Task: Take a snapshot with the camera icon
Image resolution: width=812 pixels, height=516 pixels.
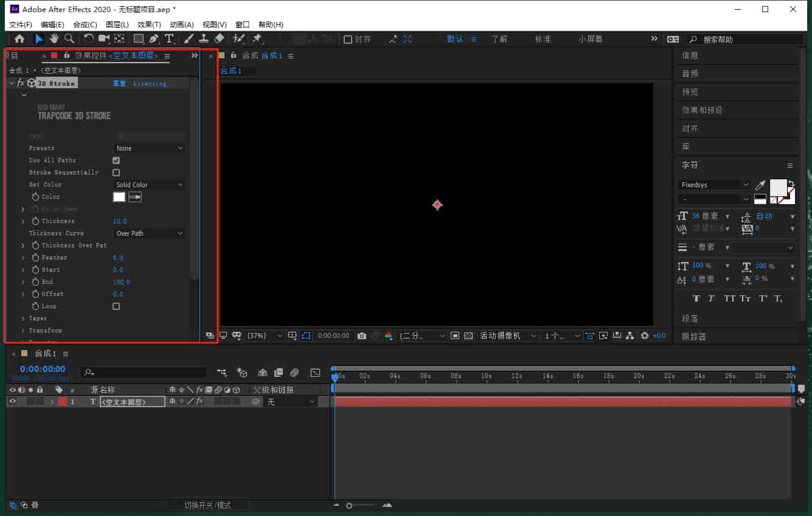Action: (x=362, y=335)
